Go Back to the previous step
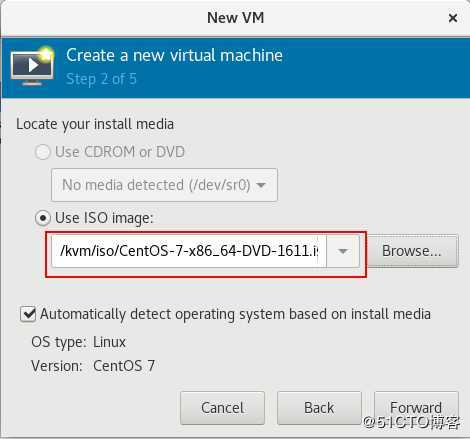 pos(319,408)
